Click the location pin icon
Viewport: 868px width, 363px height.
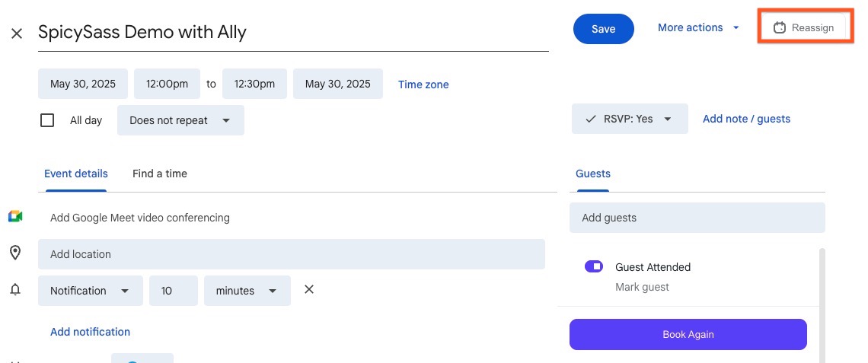tap(15, 253)
